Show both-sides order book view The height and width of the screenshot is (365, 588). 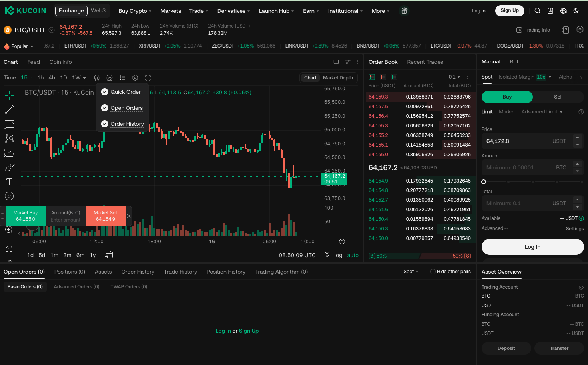click(x=372, y=77)
